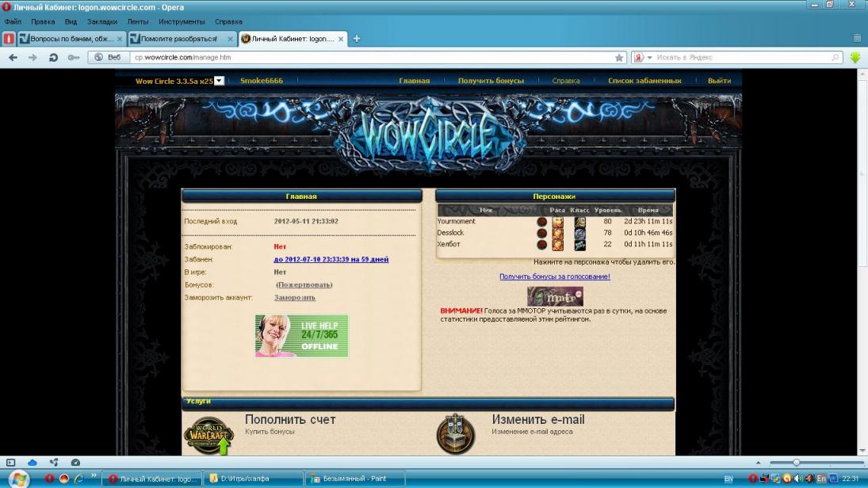The height and width of the screenshot is (488, 868).
Task: Click the Windows Start button
Action: tap(17, 478)
